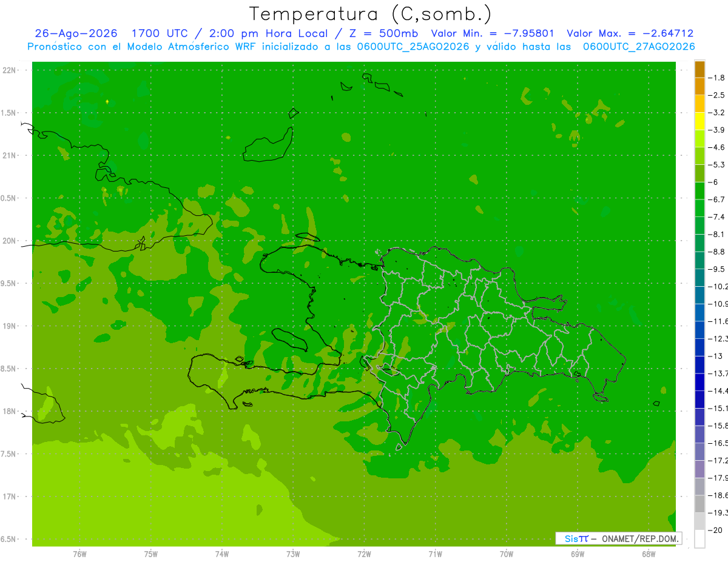Click the 68W longitude axis label
Image resolution: width=728 pixels, height=562 pixels.
649,554
